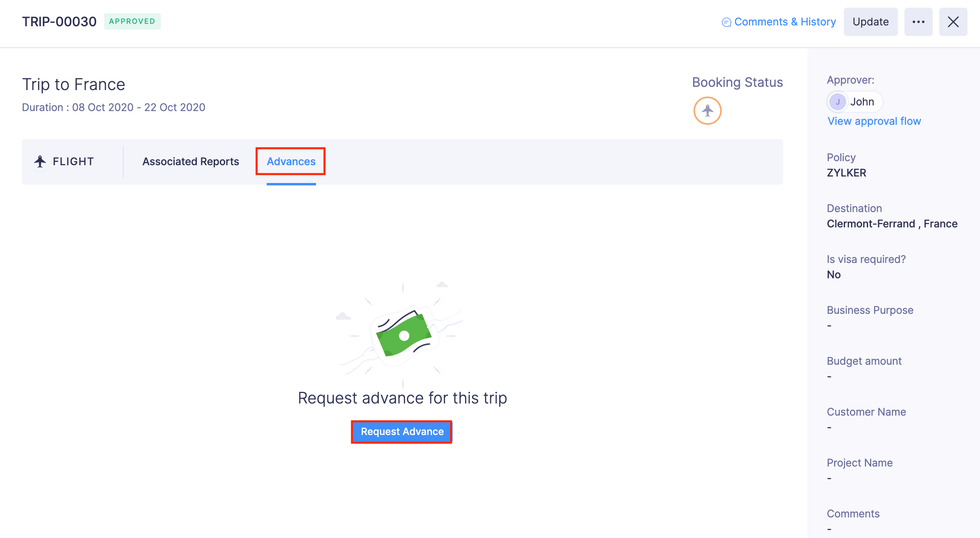Open the Associated Reports tab
Image resolution: width=980 pixels, height=538 pixels.
pyautogui.click(x=191, y=162)
